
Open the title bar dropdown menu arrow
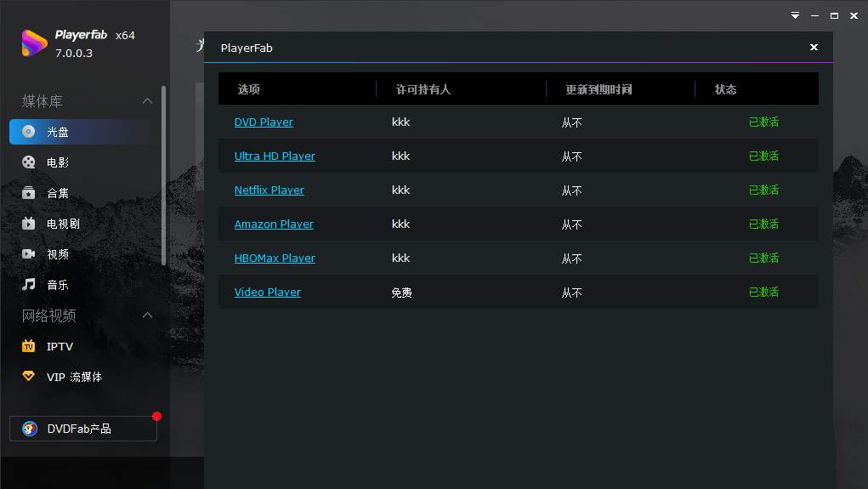coord(795,15)
